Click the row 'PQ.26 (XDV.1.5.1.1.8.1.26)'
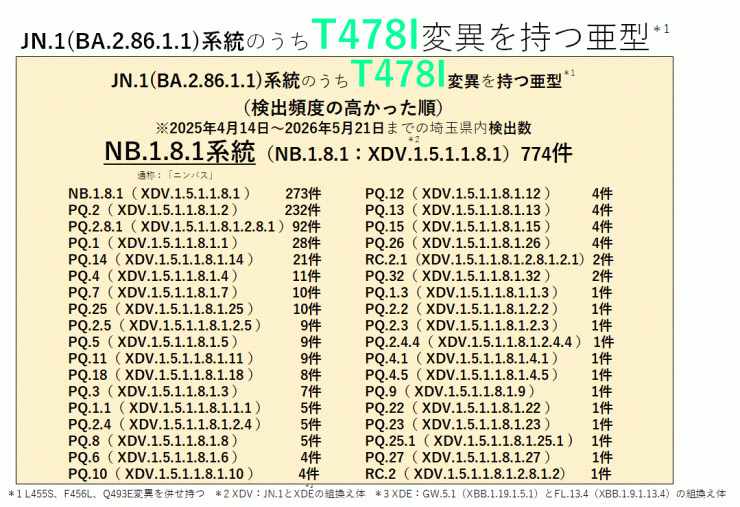 (488, 243)
